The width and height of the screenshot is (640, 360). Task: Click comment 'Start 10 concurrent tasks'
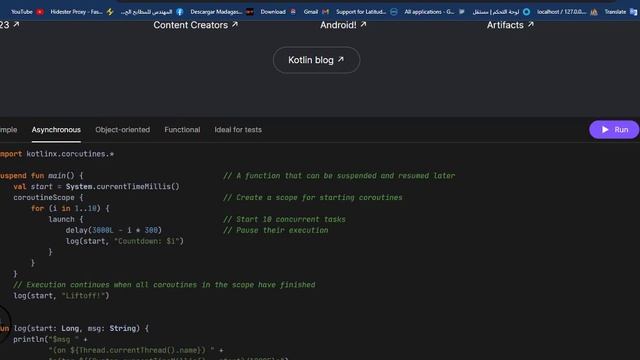(x=284, y=220)
